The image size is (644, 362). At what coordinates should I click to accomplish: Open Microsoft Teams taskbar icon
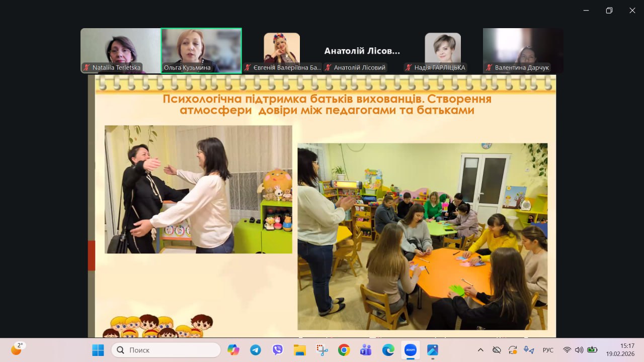tap(366, 350)
